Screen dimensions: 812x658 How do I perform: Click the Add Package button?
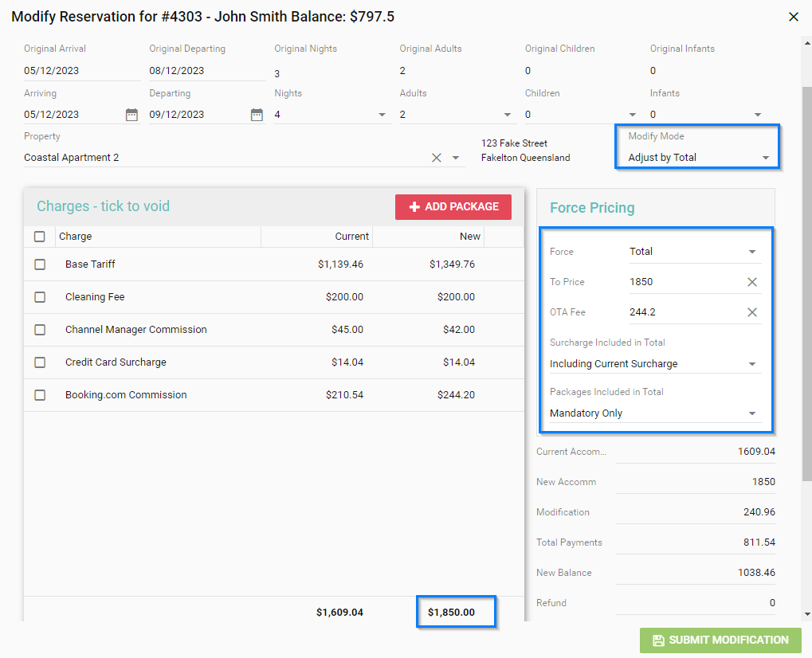coord(453,207)
